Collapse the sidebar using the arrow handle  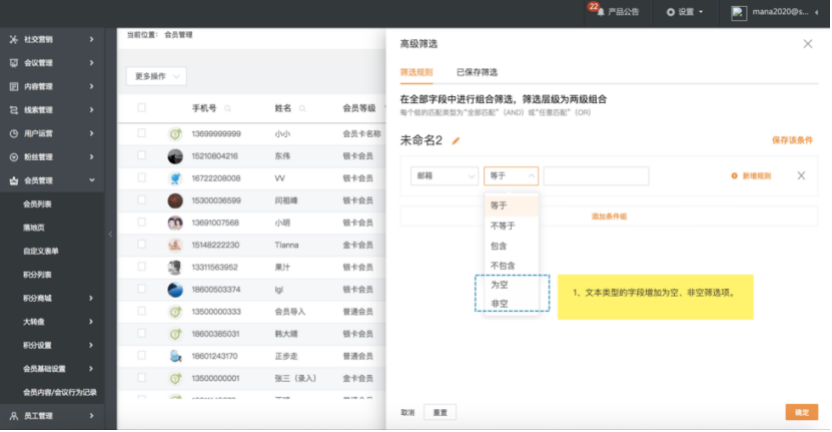[x=110, y=234]
